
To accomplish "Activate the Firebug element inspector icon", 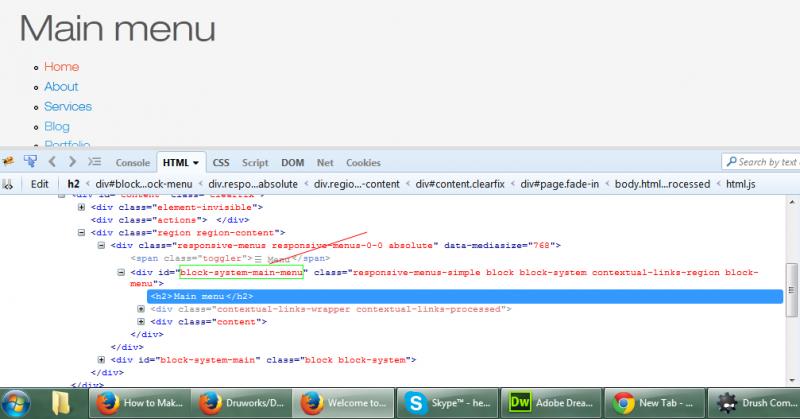I will [x=30, y=162].
